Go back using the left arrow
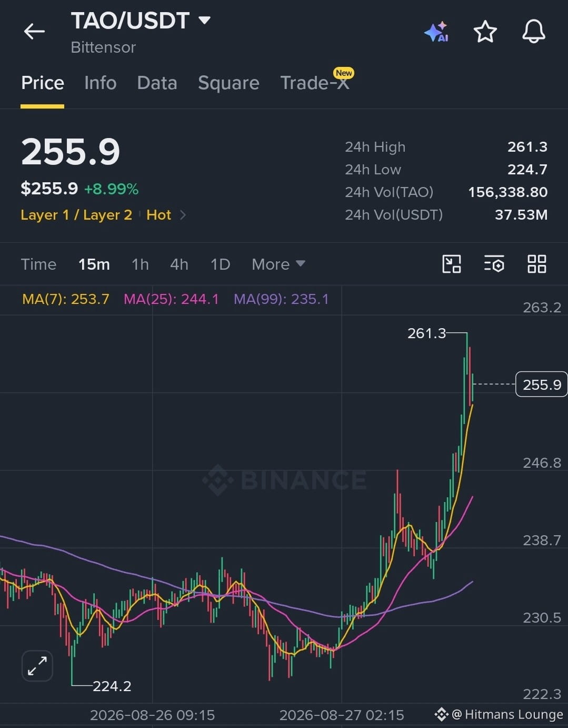 [34, 32]
